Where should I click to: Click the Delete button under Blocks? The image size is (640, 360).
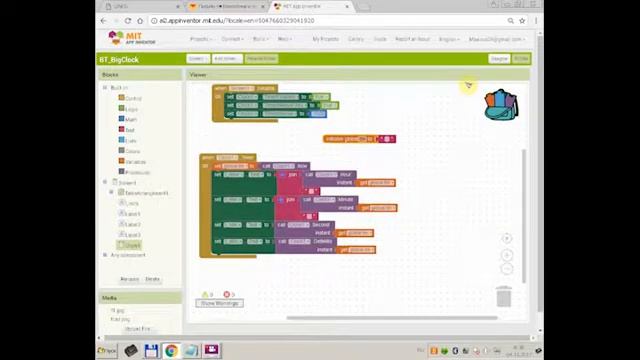152,279
